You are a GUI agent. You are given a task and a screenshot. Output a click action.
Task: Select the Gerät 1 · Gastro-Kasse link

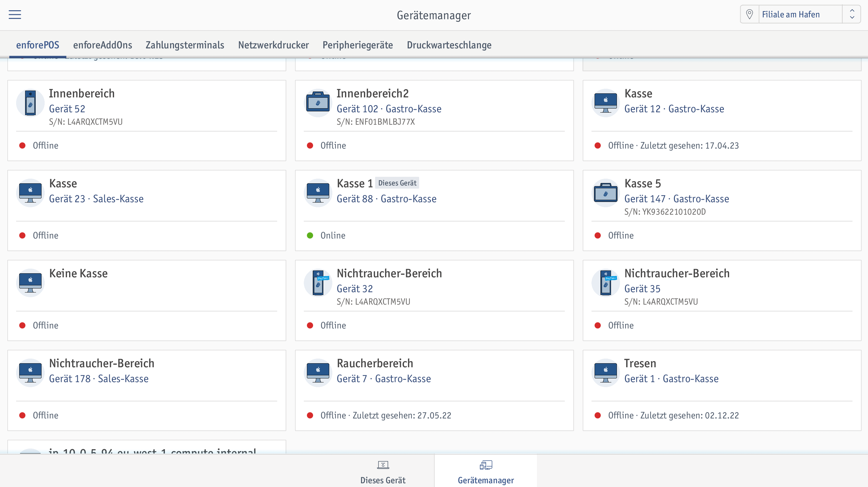(x=671, y=379)
